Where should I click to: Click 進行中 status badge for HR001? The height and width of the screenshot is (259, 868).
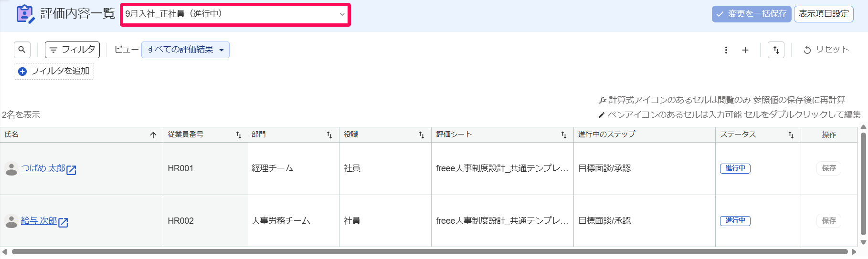click(x=735, y=168)
